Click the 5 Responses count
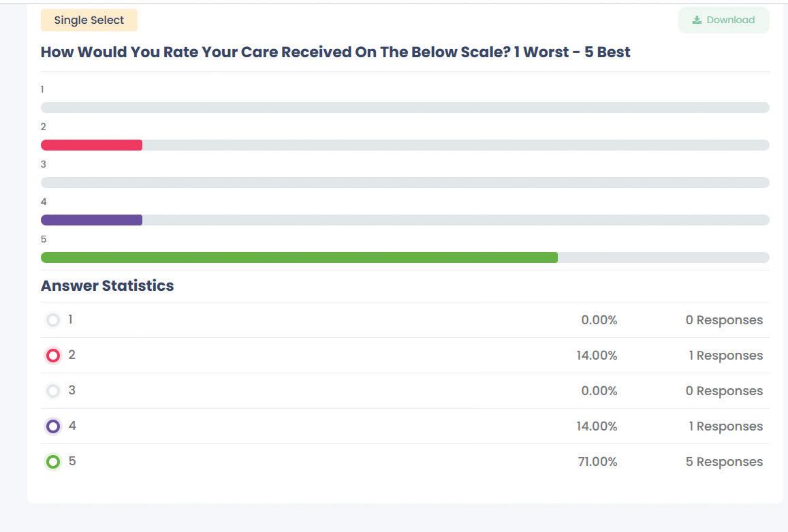Image resolution: width=788 pixels, height=532 pixels. tap(724, 462)
